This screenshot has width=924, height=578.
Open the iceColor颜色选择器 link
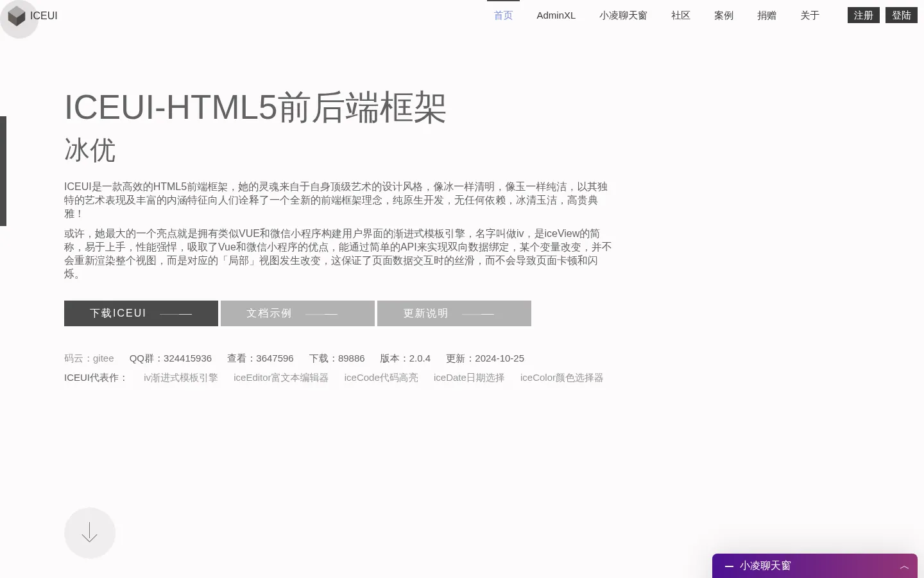562,378
